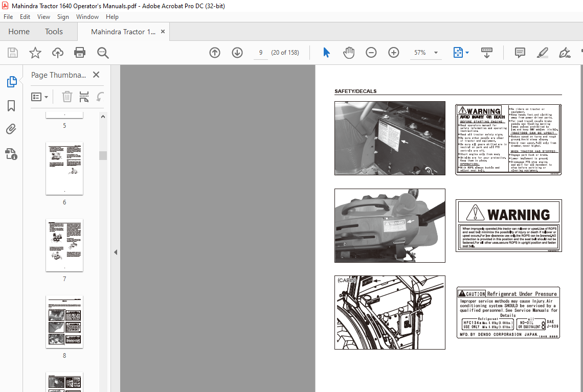Select the Mahindra Tractor document tab
Image resolution: width=583 pixels, height=392 pixels.
tap(123, 32)
